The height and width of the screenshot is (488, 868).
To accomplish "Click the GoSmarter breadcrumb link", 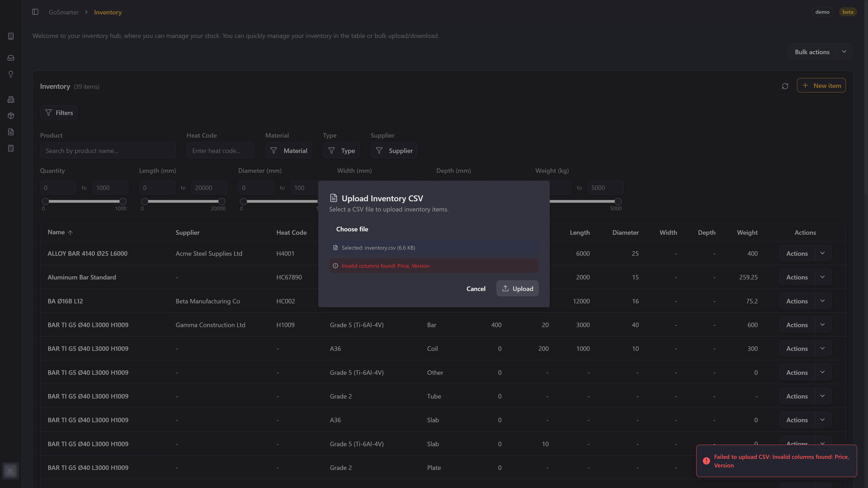I will pos(64,12).
